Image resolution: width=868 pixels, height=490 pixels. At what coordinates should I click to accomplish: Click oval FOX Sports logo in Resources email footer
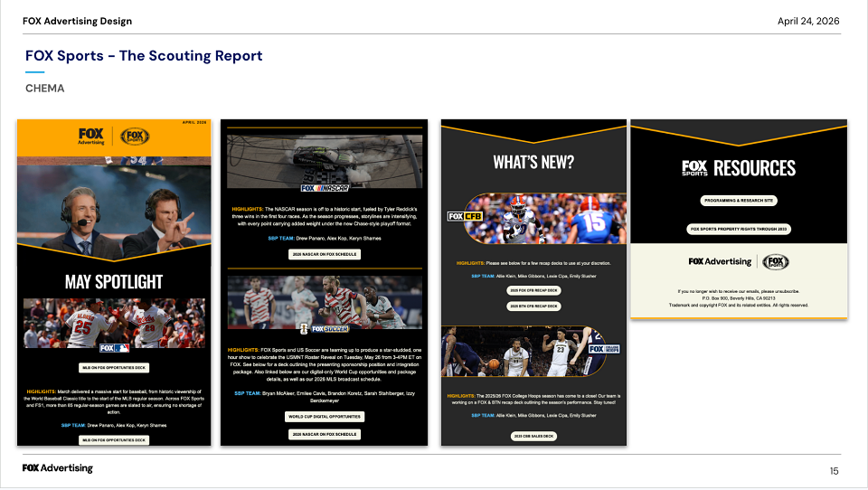776,262
